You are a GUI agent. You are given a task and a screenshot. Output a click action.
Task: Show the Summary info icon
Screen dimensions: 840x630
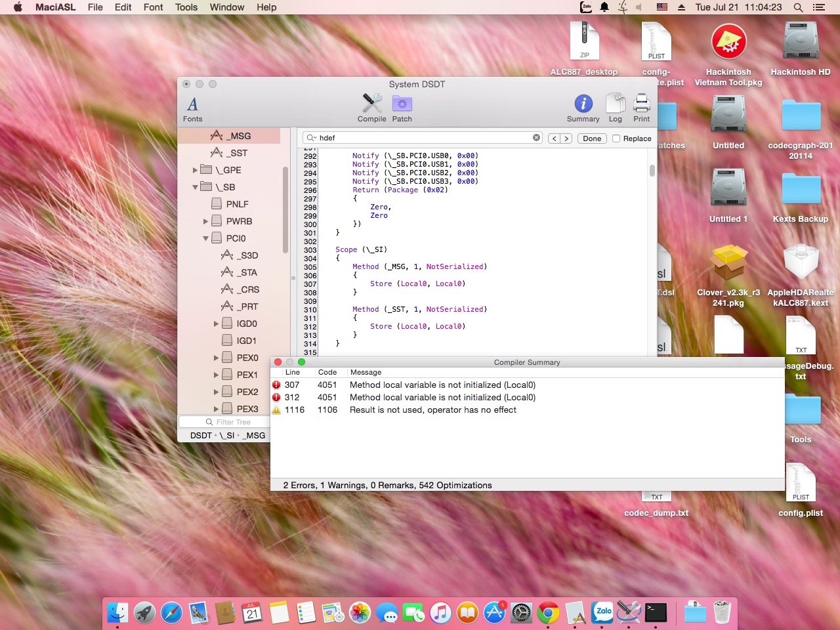coord(583,104)
